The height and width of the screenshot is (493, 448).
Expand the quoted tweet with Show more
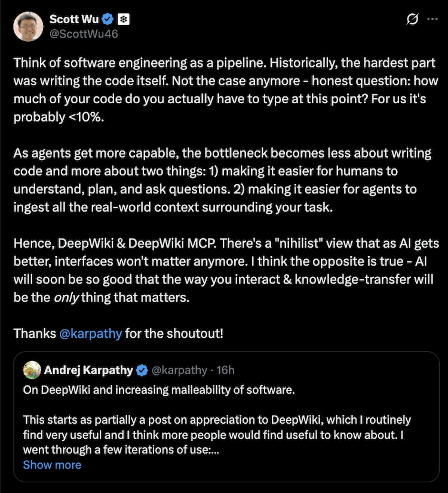pyautogui.click(x=52, y=464)
